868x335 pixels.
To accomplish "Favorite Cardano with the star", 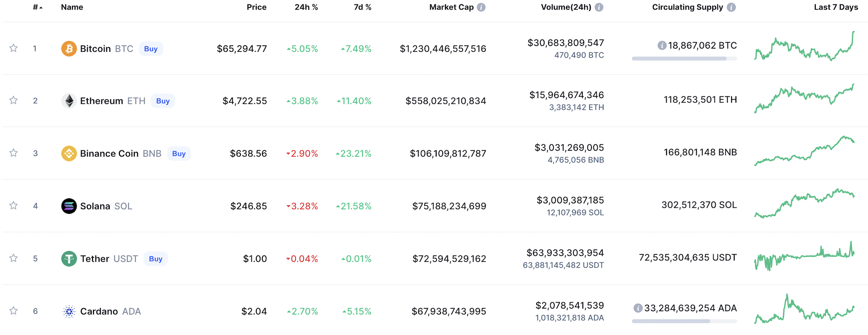I will coord(14,311).
